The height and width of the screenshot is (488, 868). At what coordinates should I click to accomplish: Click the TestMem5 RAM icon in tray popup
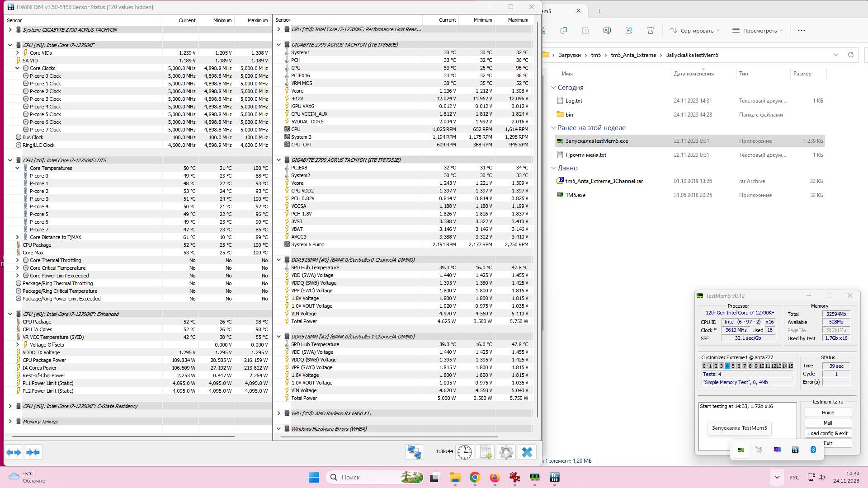(x=741, y=450)
